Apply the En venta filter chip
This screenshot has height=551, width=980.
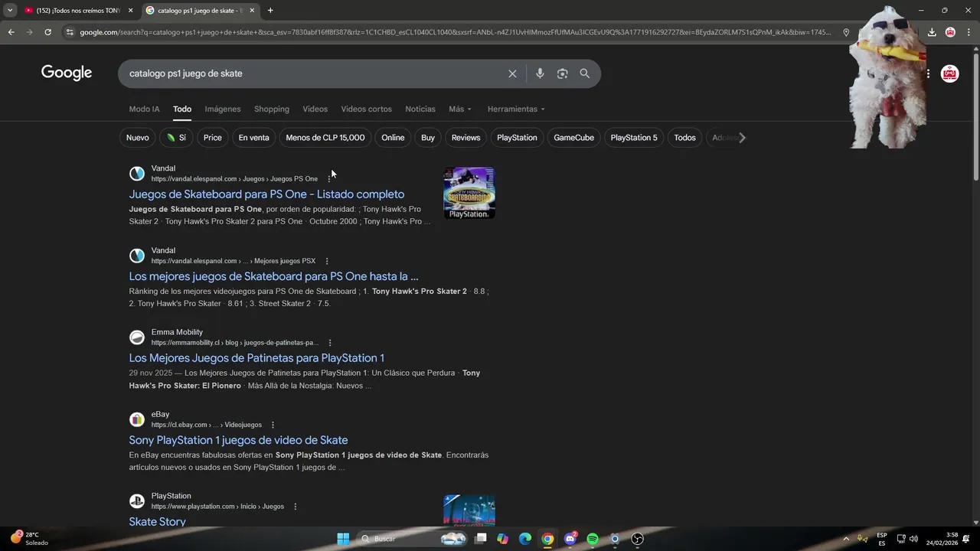pos(253,138)
